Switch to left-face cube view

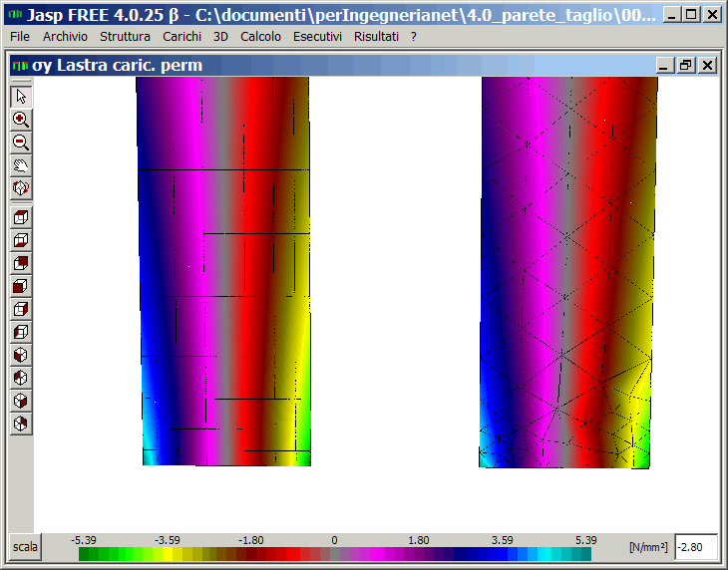21,332
